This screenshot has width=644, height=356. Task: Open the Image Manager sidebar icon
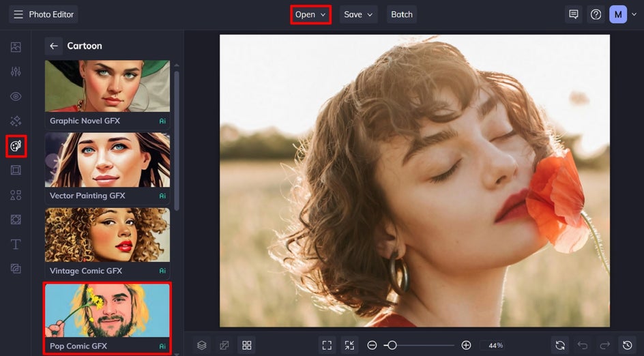click(x=16, y=47)
